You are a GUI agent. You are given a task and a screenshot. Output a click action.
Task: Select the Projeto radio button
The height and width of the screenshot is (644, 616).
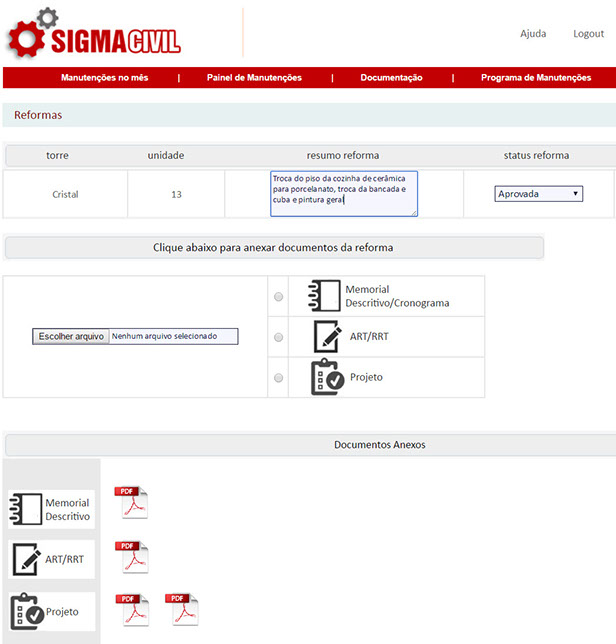[x=278, y=378]
